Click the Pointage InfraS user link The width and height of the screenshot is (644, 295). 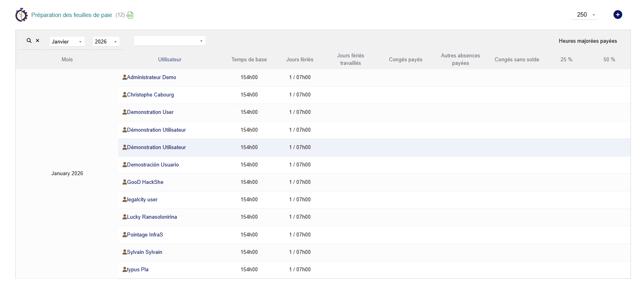145,234
